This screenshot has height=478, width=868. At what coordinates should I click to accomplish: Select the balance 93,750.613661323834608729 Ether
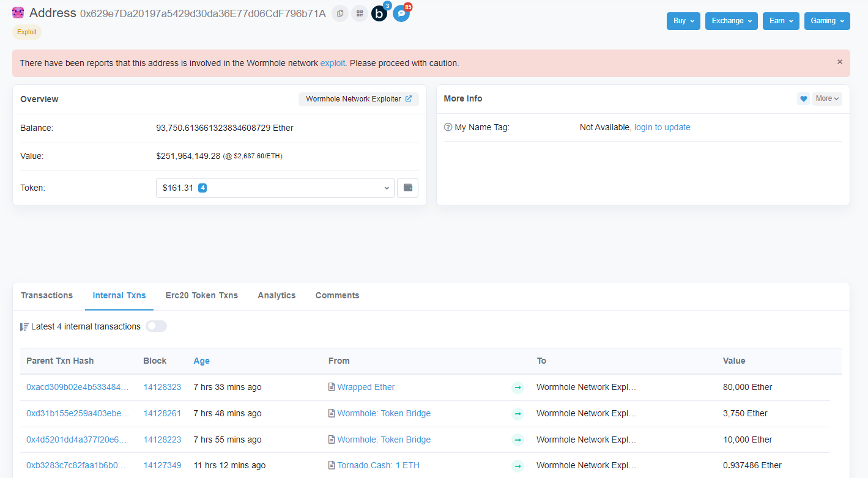click(x=224, y=128)
